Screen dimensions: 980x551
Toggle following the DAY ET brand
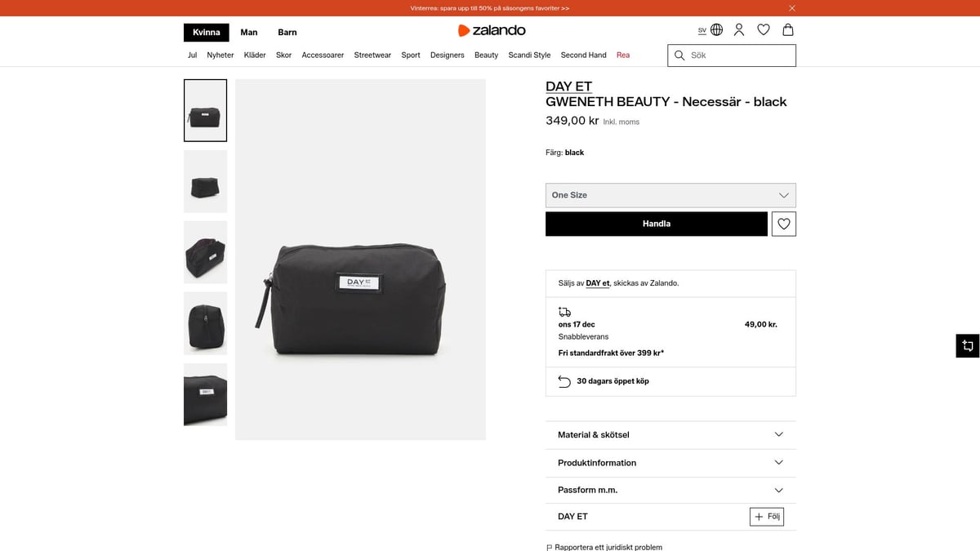pyautogui.click(x=766, y=516)
